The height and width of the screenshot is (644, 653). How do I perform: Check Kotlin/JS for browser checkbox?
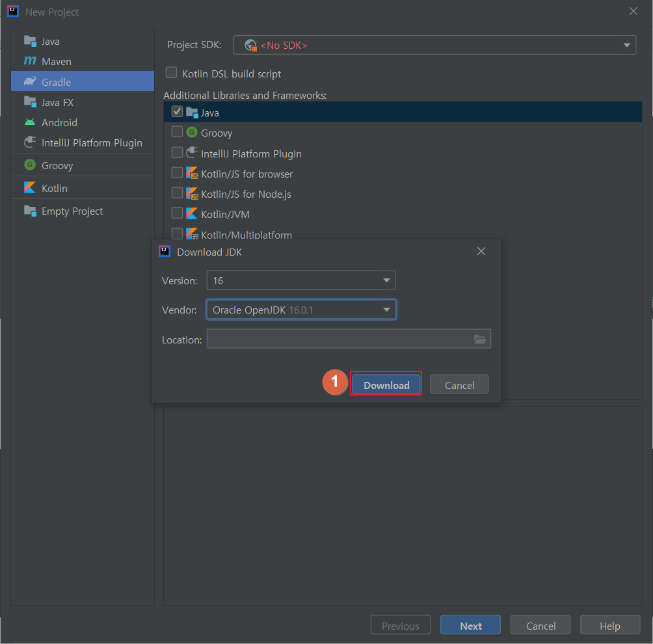click(x=177, y=172)
